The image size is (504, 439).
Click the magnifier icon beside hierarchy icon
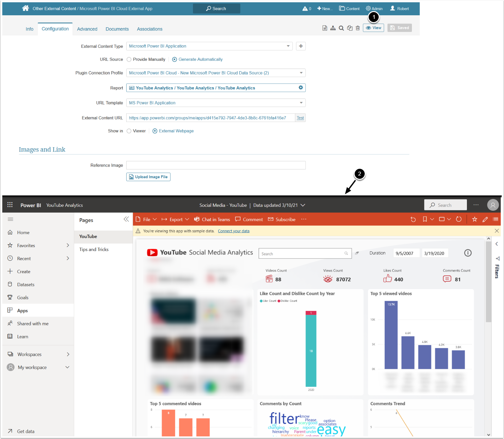(341, 28)
